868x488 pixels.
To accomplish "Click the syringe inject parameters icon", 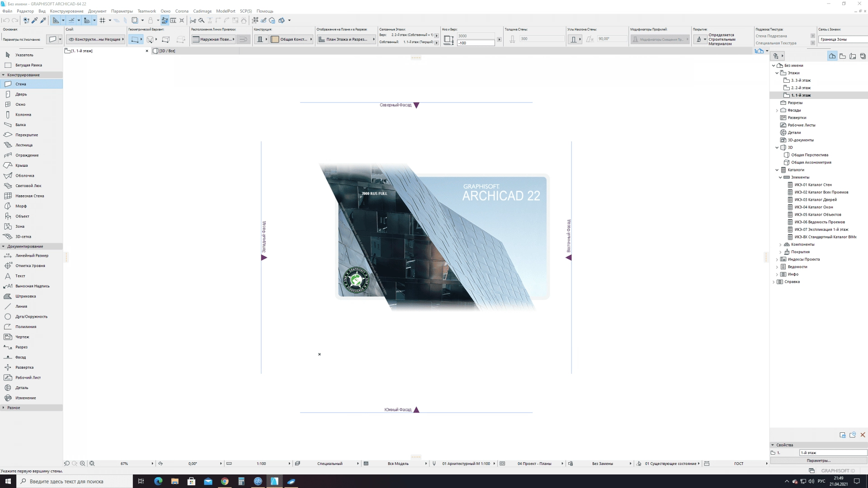I will point(43,20).
